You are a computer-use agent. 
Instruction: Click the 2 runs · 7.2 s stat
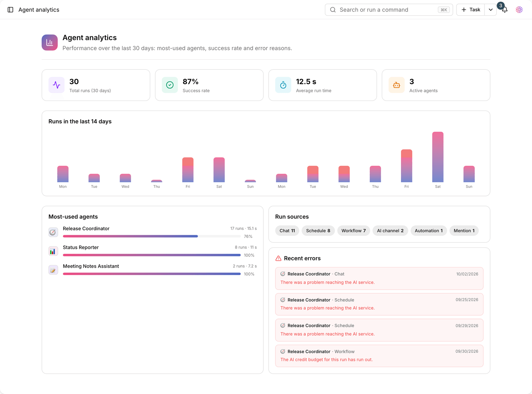pos(245,266)
